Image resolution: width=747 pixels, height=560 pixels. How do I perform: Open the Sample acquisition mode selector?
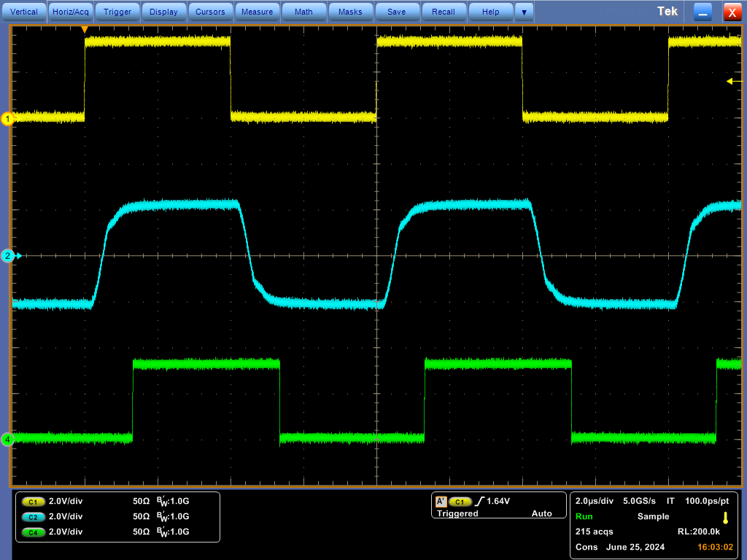(653, 516)
